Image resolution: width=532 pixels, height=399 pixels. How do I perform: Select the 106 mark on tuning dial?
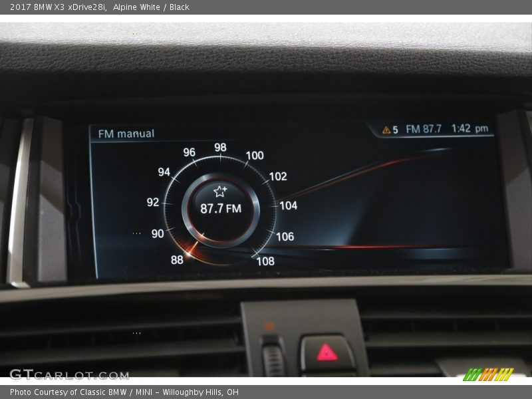click(x=285, y=237)
